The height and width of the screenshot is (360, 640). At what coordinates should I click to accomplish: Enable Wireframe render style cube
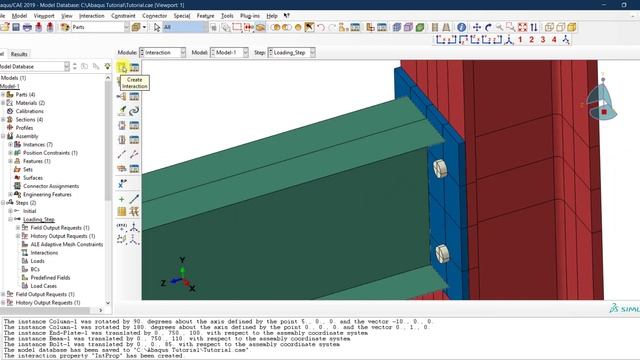549,27
